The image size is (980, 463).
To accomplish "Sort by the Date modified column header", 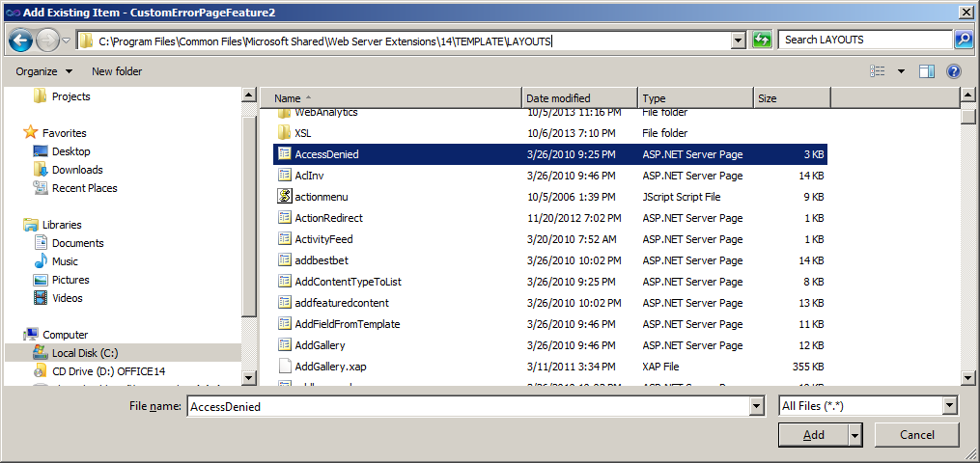I will click(x=579, y=98).
